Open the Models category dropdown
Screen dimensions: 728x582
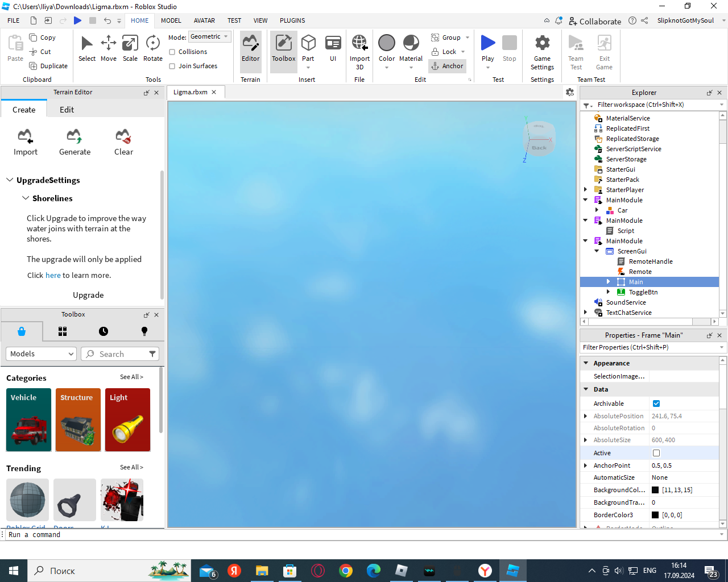[x=41, y=354]
